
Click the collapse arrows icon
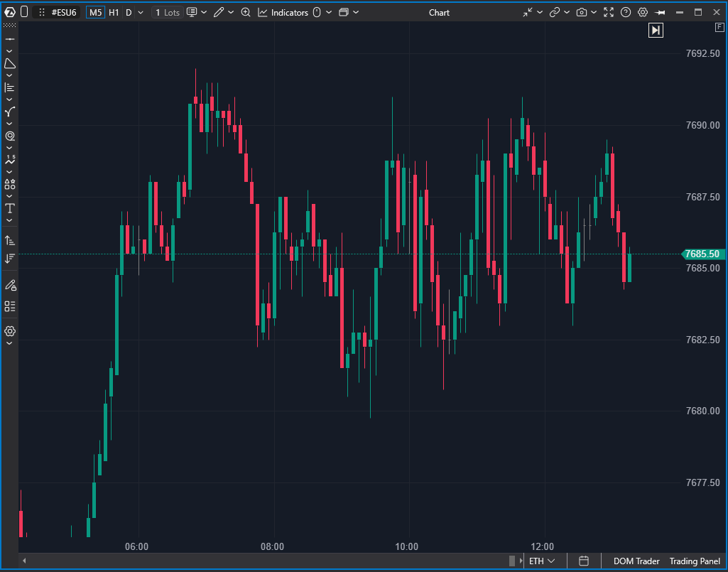(x=528, y=13)
